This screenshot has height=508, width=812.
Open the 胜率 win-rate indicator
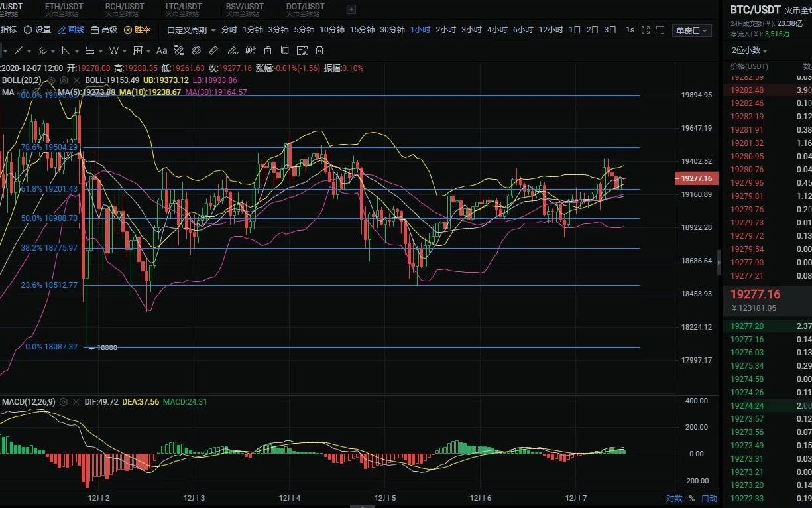tap(137, 30)
